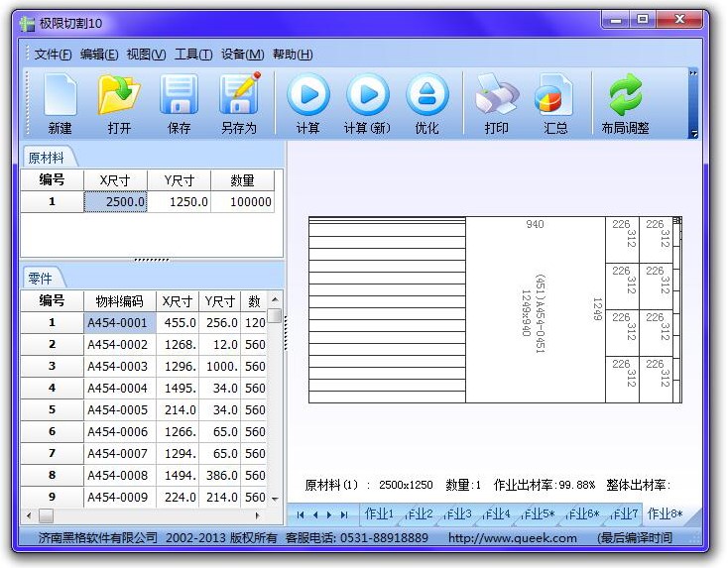This screenshot has height=568, width=728.
Task: Select the A454-0009 material code cell
Action: pyautogui.click(x=120, y=497)
